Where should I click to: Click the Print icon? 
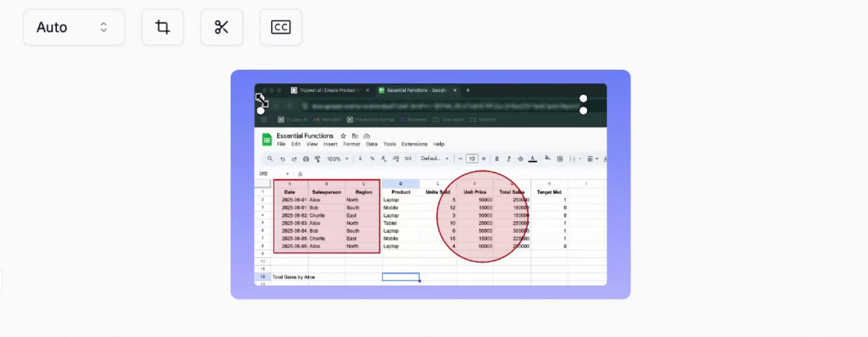(x=306, y=159)
